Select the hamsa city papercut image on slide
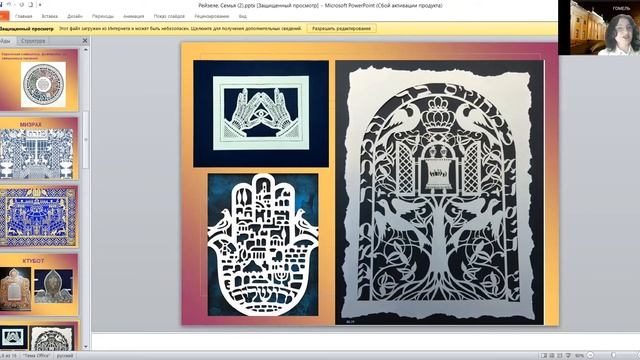This screenshot has width=640, height=360. pos(263,245)
